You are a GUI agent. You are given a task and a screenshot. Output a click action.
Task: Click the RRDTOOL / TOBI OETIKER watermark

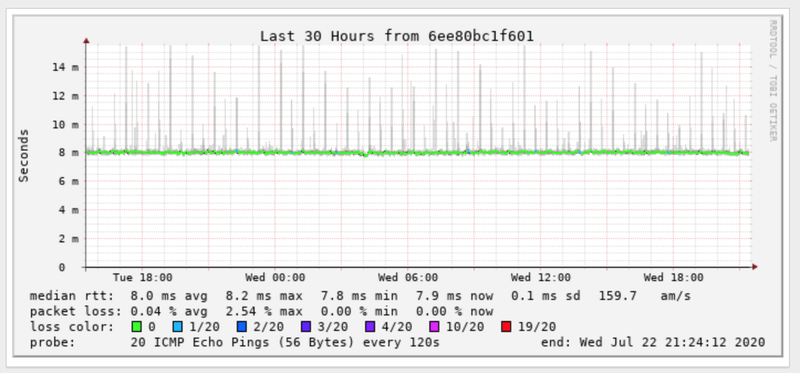(772, 81)
